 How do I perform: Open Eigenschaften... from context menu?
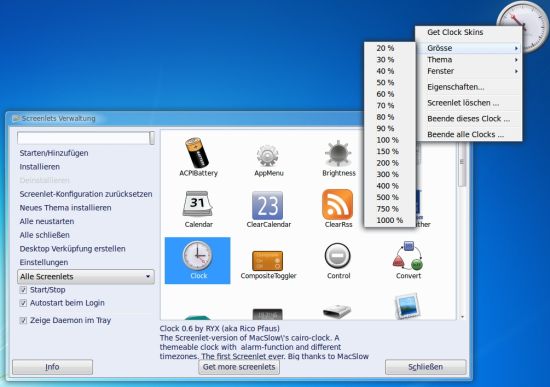pos(469,87)
